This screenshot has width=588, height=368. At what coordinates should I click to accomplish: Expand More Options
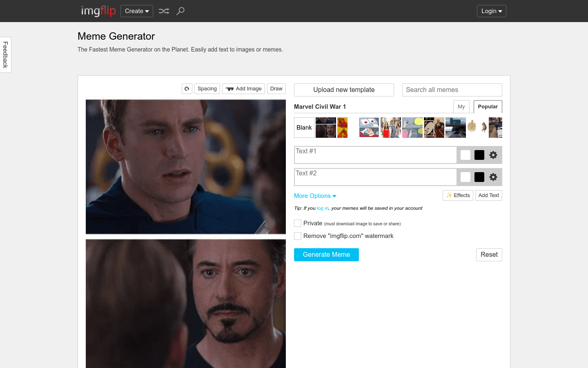[315, 196]
